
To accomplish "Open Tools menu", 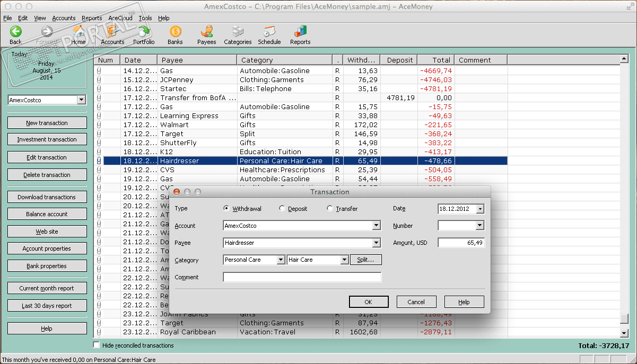I will coord(145,18).
